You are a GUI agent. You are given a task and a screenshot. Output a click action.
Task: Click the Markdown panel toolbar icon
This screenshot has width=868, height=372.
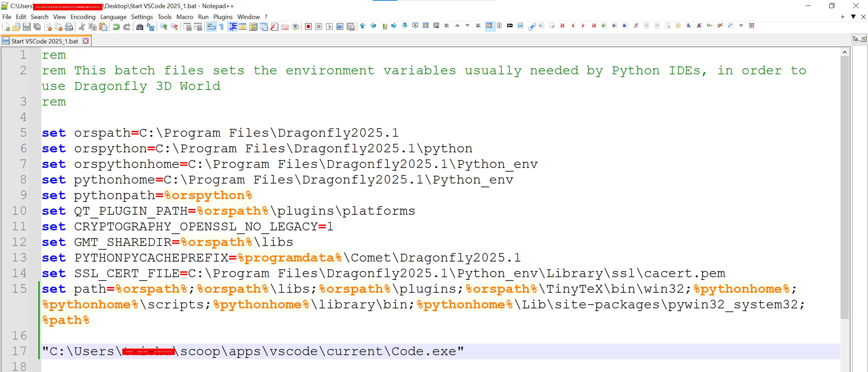click(509, 26)
